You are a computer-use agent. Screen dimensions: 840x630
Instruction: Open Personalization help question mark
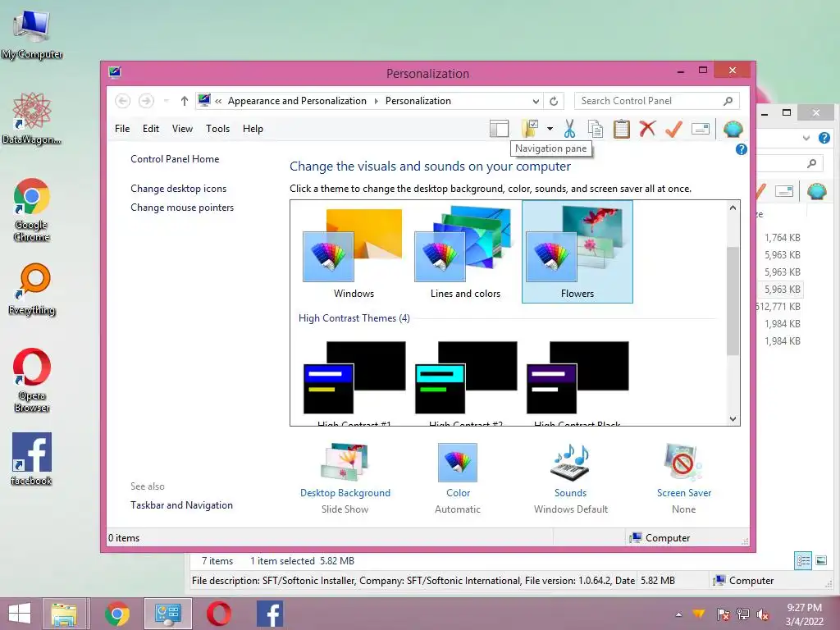(742, 149)
